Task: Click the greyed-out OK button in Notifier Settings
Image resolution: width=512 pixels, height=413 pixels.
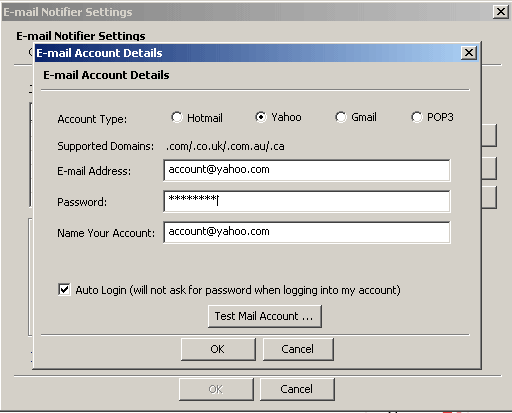Action: click(216, 389)
